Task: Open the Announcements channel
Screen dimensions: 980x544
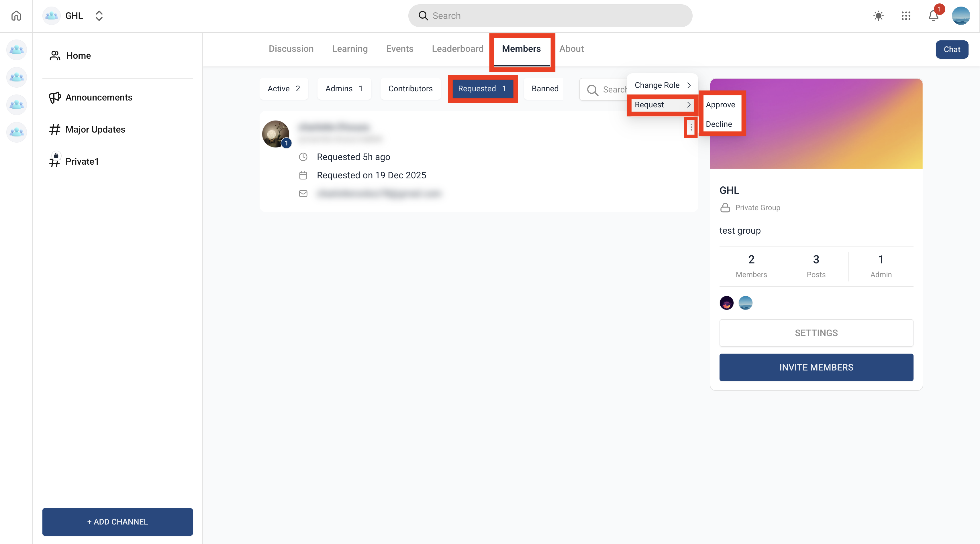Action: [99, 97]
